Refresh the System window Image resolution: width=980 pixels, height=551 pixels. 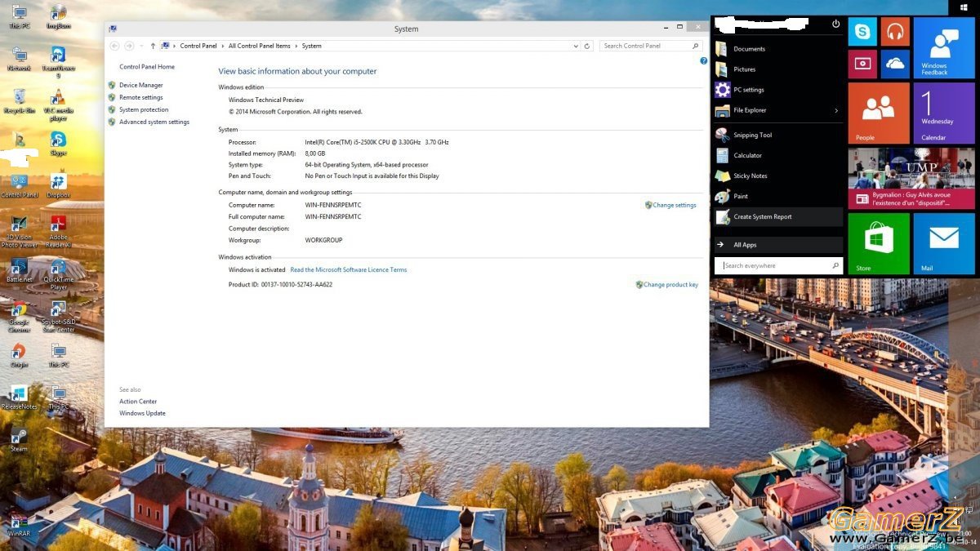point(587,46)
